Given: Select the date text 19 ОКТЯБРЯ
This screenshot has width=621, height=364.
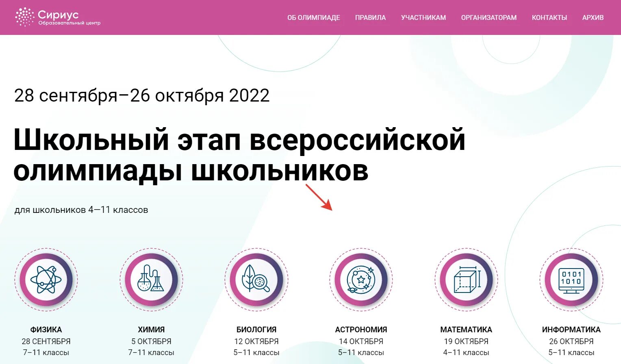Looking at the screenshot, I should [x=466, y=341].
